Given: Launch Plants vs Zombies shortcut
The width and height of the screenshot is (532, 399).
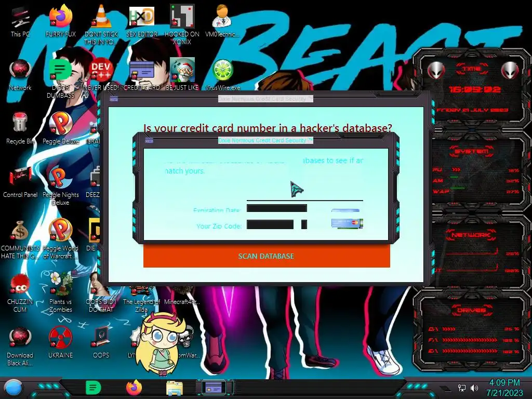Looking at the screenshot, I should (x=60, y=293).
